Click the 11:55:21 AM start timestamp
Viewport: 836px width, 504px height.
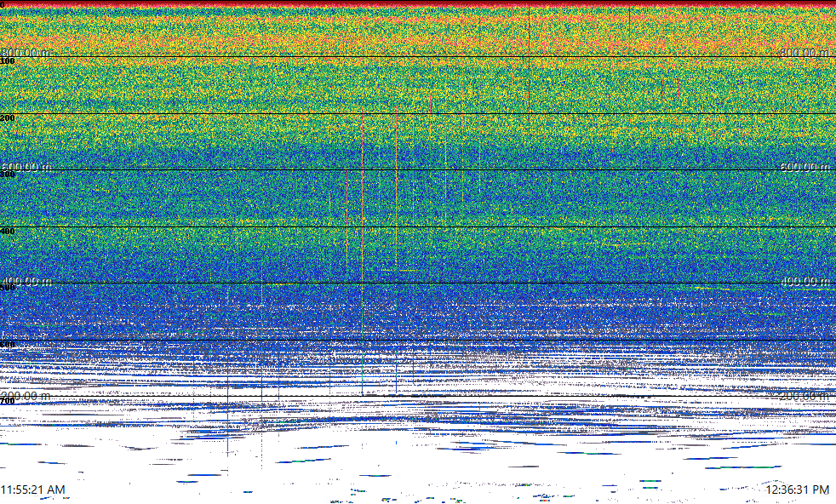pos(32,490)
